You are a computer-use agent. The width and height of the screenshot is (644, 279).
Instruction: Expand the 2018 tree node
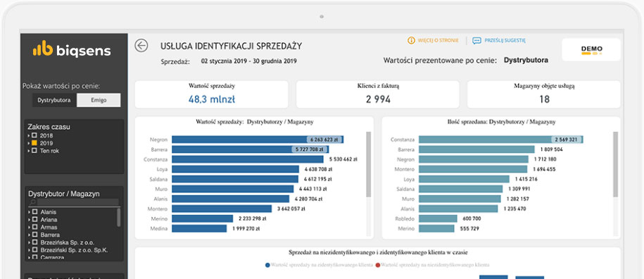point(29,135)
